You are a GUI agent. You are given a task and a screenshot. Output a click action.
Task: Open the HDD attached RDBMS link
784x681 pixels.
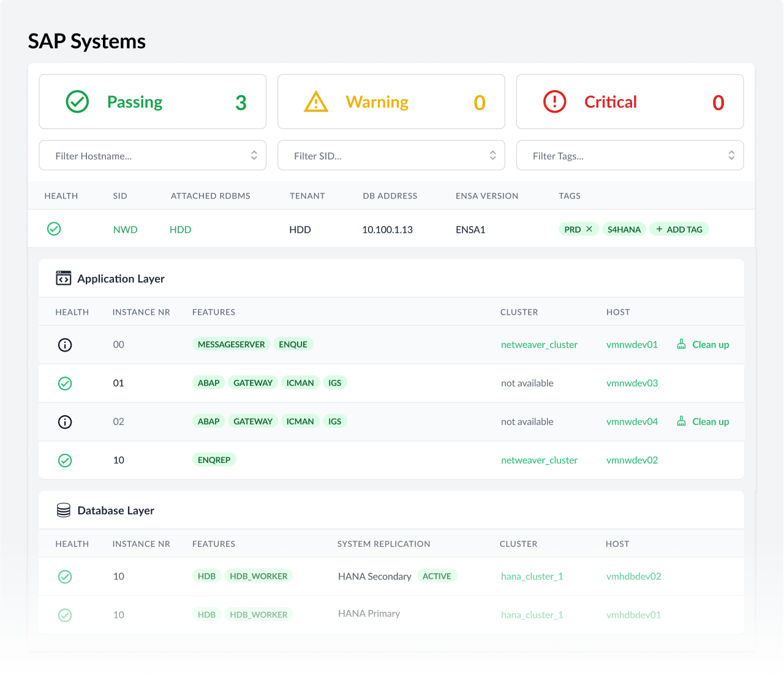(x=181, y=230)
